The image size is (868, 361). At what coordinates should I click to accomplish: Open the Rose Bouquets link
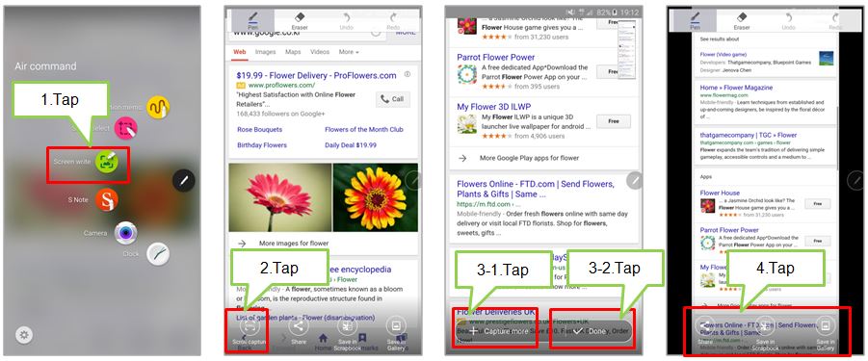(259, 129)
